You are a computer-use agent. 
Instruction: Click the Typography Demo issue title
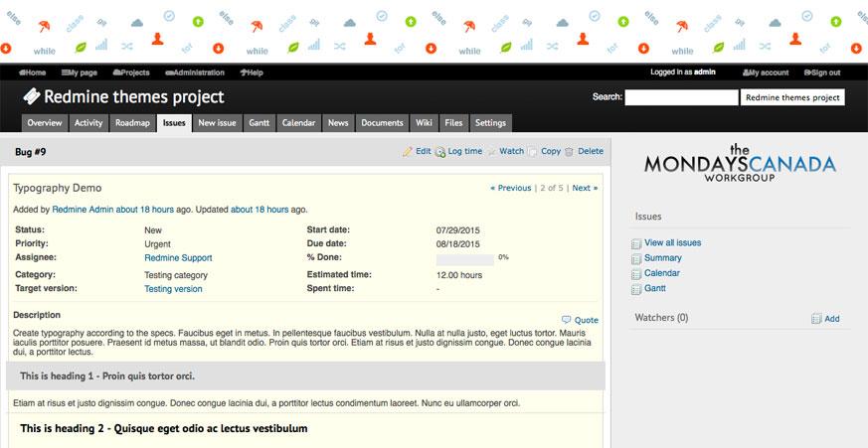(x=58, y=188)
